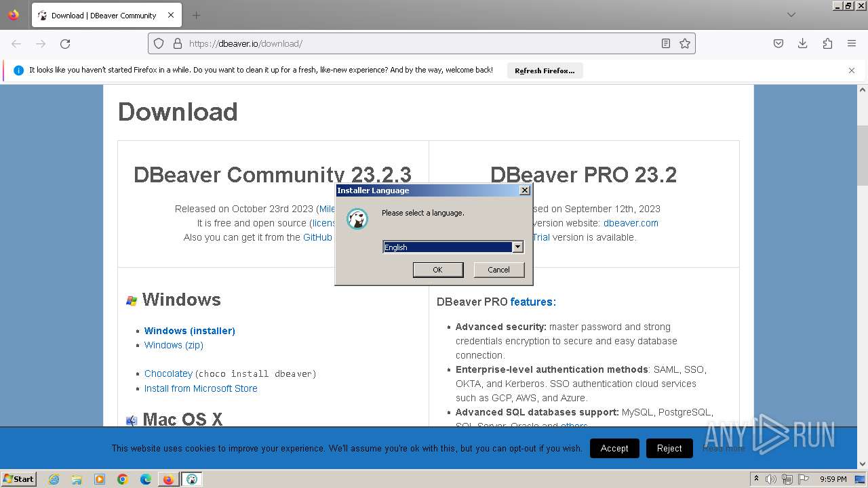Open the GitHub link
This screenshot has width=868, height=488.
(317, 237)
